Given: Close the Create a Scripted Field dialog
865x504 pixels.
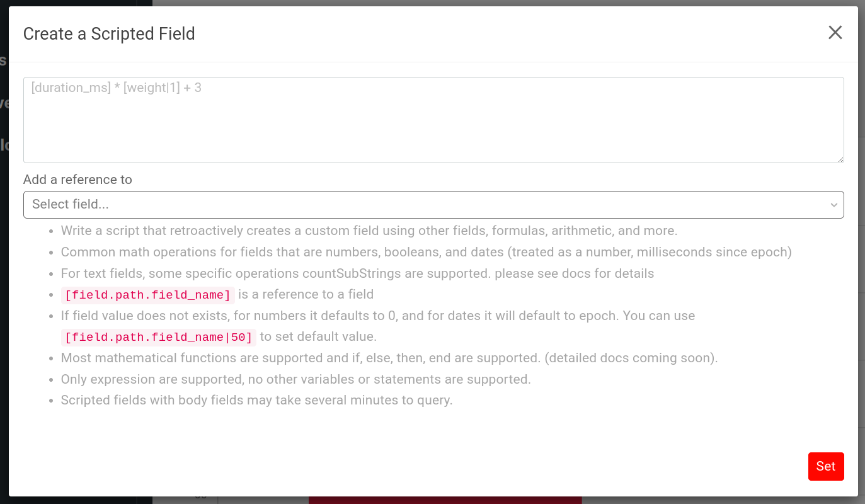Looking at the screenshot, I should coord(835,33).
